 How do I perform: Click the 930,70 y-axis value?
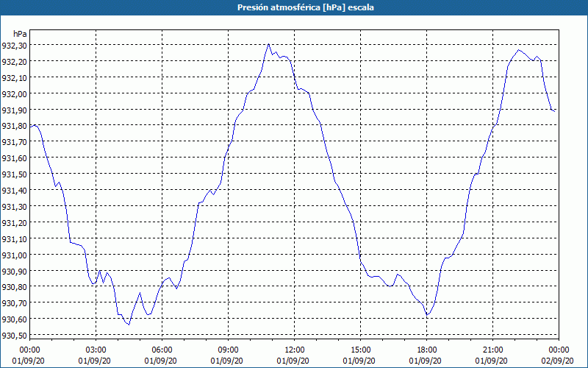pyautogui.click(x=15, y=303)
